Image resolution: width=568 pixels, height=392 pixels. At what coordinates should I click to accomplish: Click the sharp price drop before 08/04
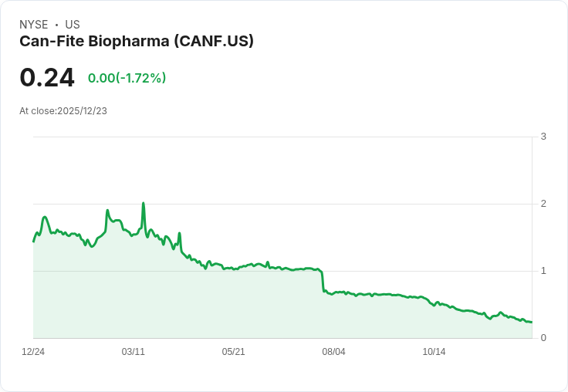point(323,282)
